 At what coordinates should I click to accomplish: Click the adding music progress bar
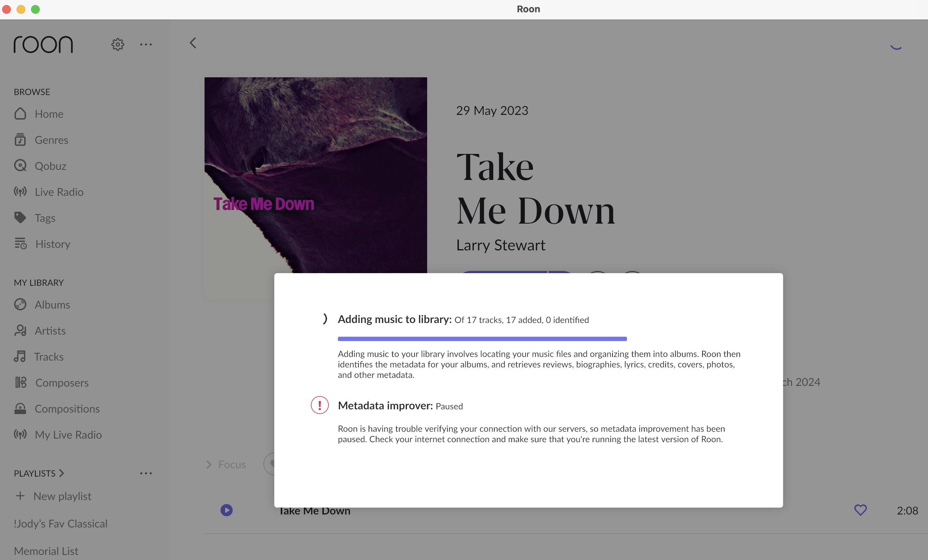pyautogui.click(x=482, y=339)
